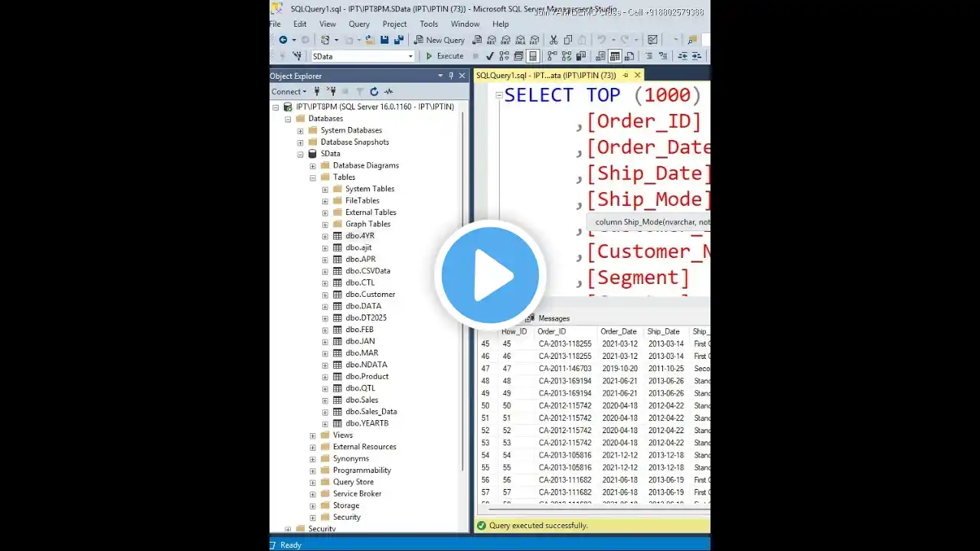The image size is (980, 551).
Task: Expand the dbo.Sales_Data table node
Action: coord(325,412)
